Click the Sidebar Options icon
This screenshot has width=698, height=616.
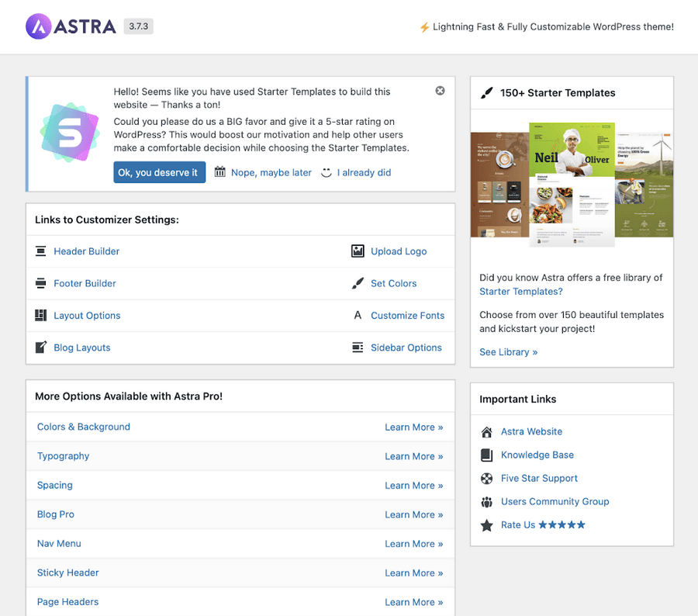358,348
